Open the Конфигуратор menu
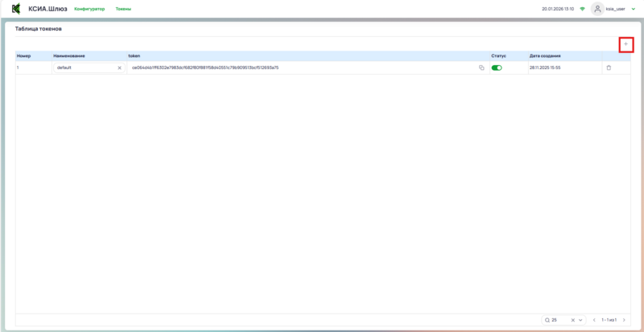Screen dimensions: 644x332 point(89,9)
